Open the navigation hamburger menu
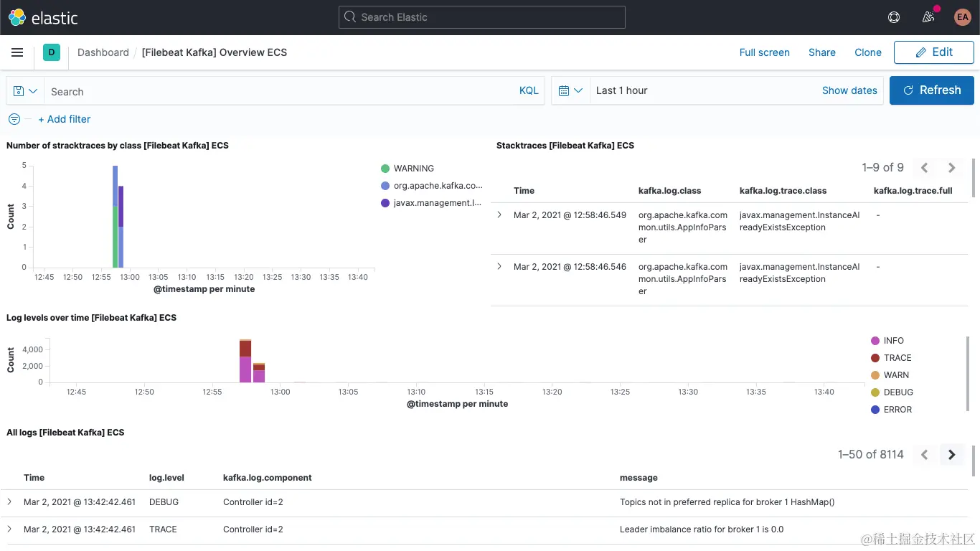Screen dimensions: 980x551 (x=17, y=52)
